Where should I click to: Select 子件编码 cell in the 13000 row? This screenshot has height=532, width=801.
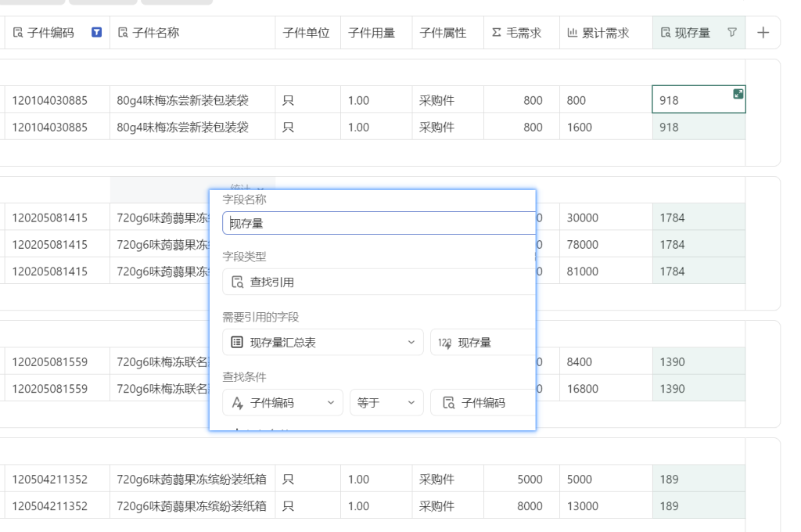(57, 506)
